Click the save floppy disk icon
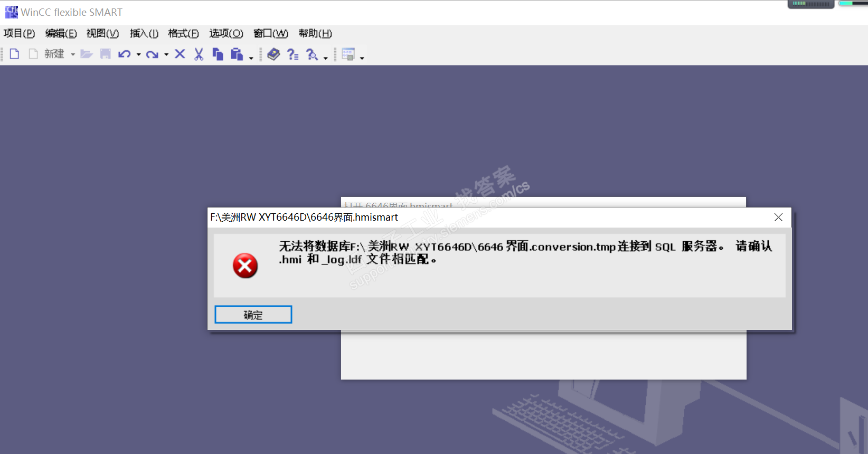The image size is (868, 454). pyautogui.click(x=106, y=54)
